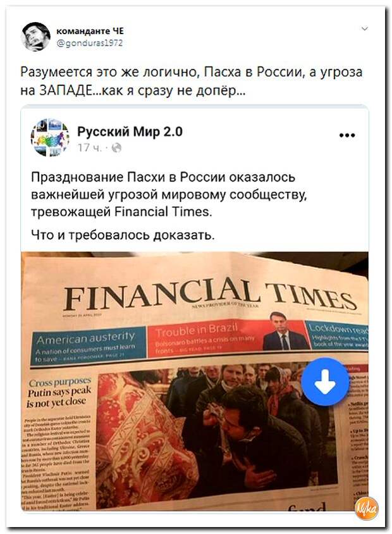Click the Lockdown reads banner
Image resolution: width=392 pixels, height=534 pixels.
337,335
